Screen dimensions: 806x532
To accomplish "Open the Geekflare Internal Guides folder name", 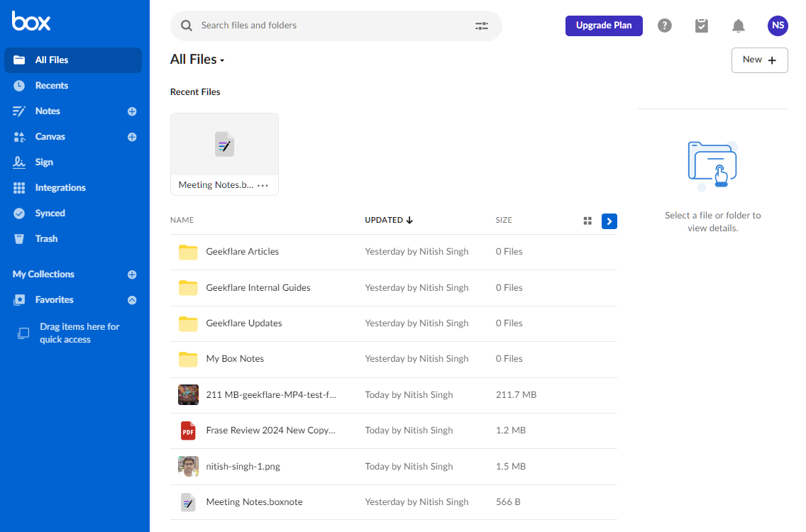I will click(258, 288).
